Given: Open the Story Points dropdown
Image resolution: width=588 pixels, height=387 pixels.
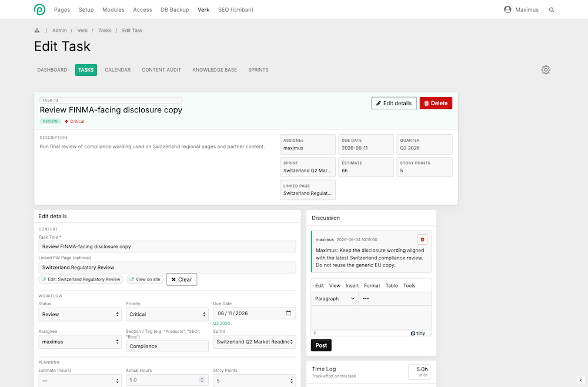Looking at the screenshot, I should click(254, 381).
